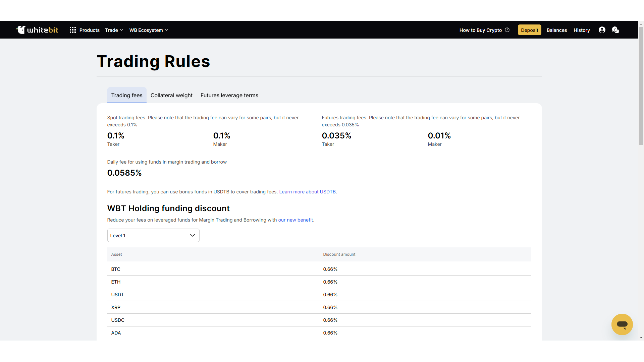Click the 0.0585% daily fee value
Image resolution: width=644 pixels, height=362 pixels.
124,173
